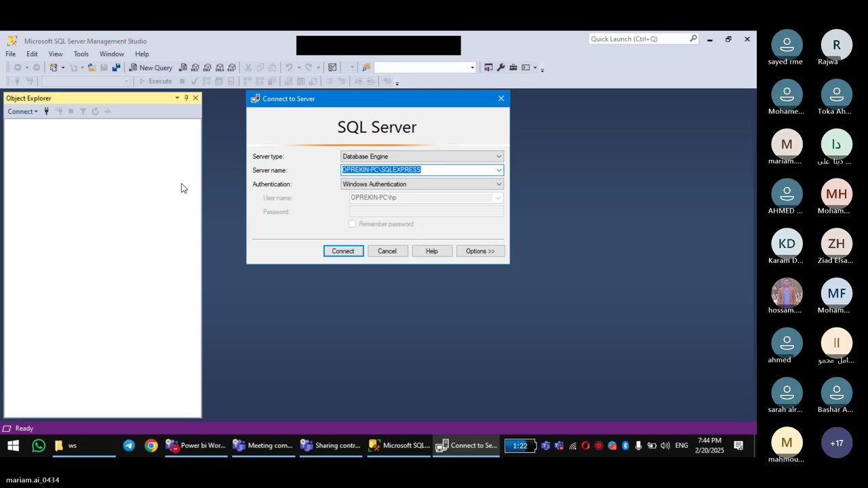868x488 pixels.
Task: Close the Object Explorer panel
Action: click(x=195, y=98)
